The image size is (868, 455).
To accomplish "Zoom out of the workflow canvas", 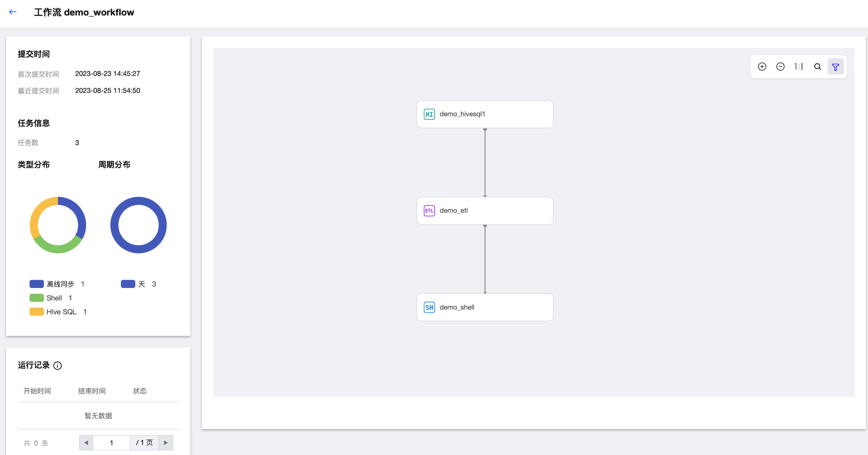I will coord(780,67).
